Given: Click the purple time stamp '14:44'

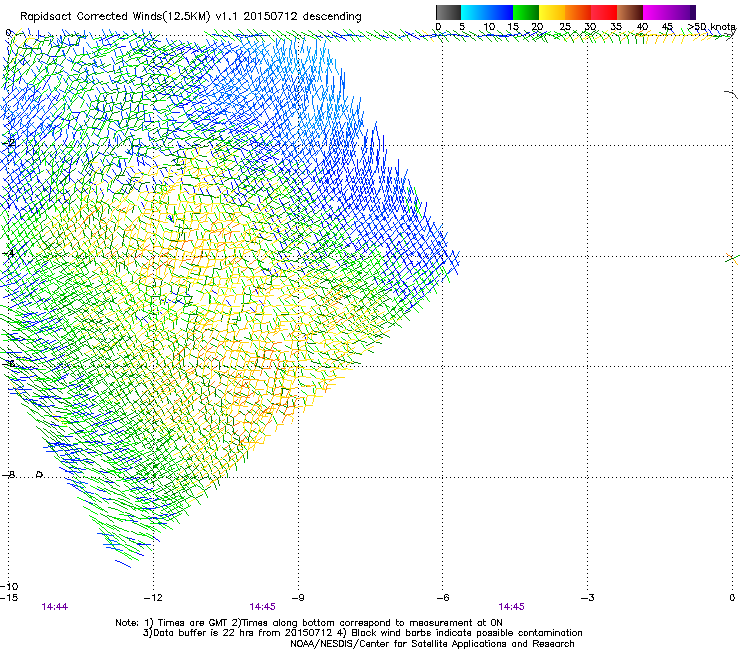Looking at the screenshot, I should [x=55, y=607].
